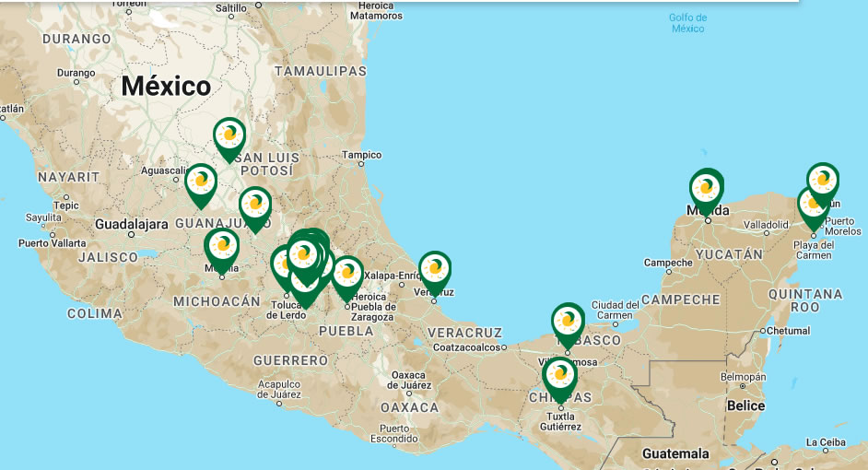Click the Guadalajara city label

point(132,224)
